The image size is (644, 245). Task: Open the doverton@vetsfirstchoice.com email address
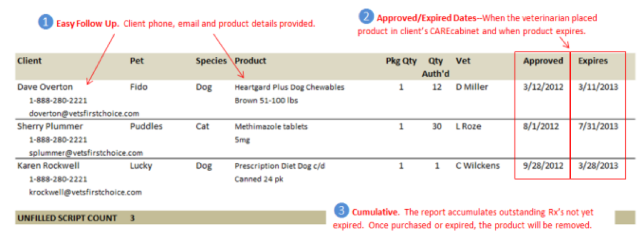point(84,113)
